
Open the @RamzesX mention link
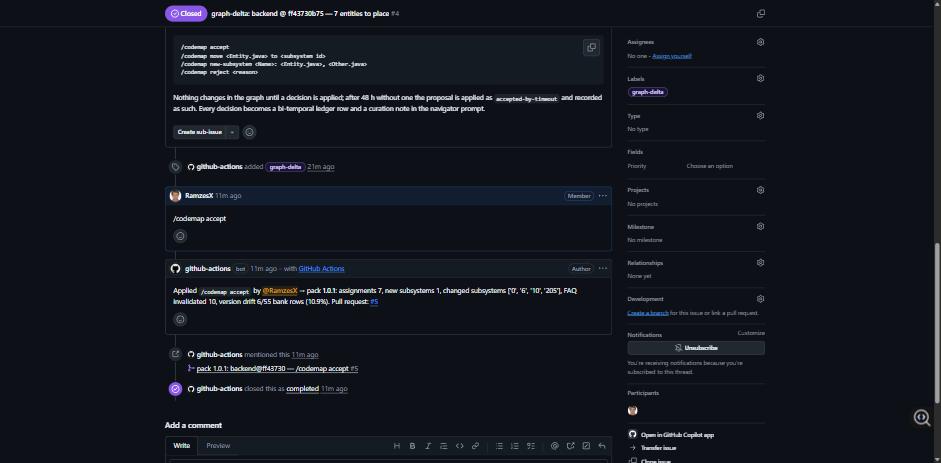[280, 291]
